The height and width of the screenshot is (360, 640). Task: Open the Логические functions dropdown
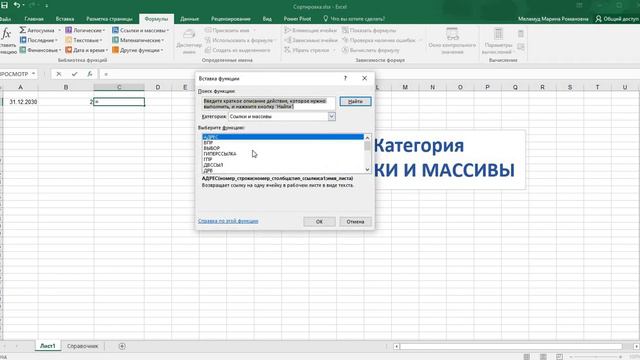click(x=85, y=30)
